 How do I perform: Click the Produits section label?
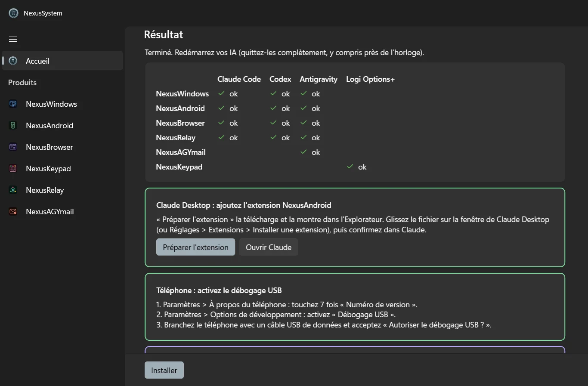(22, 82)
